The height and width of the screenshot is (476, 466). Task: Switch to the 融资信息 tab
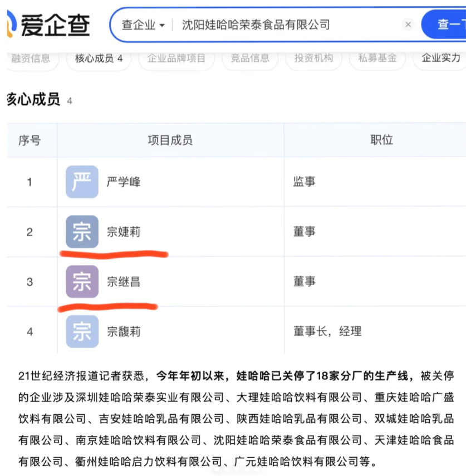click(32, 58)
